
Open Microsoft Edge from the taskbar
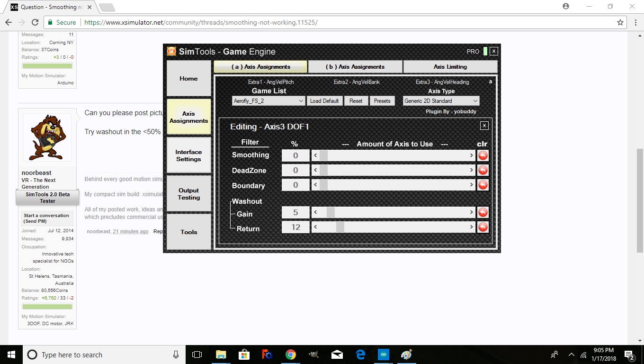pyautogui.click(x=360, y=355)
